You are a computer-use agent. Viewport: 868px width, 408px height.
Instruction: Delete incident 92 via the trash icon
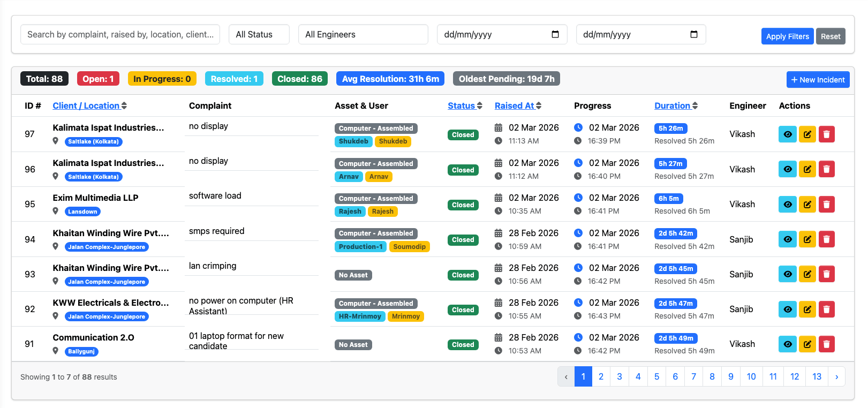(826, 309)
